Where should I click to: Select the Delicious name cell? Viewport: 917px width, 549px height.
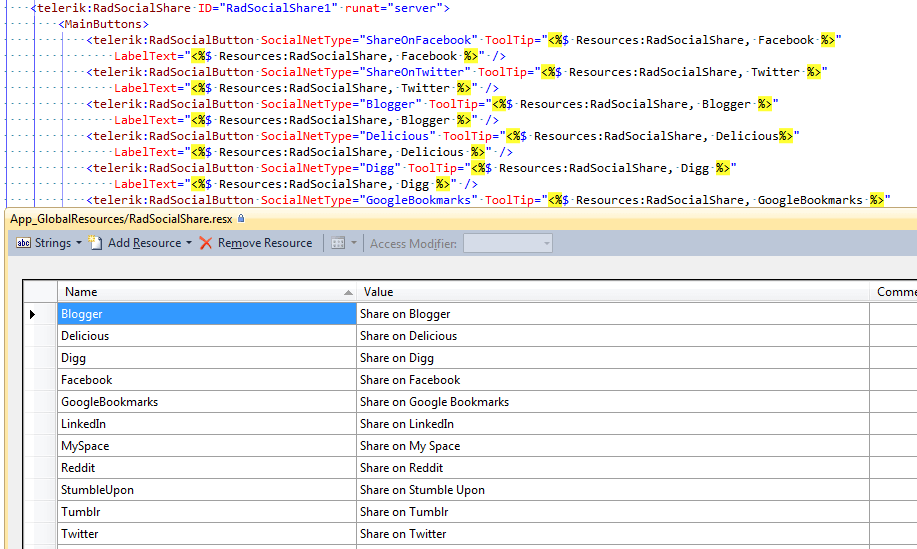[206, 336]
